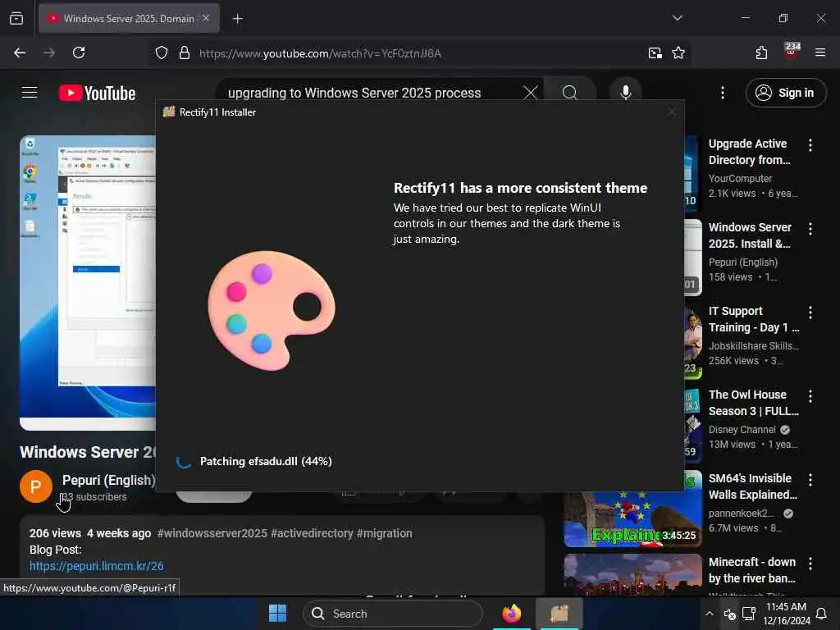Expand the list all tabs chevron

677,18
